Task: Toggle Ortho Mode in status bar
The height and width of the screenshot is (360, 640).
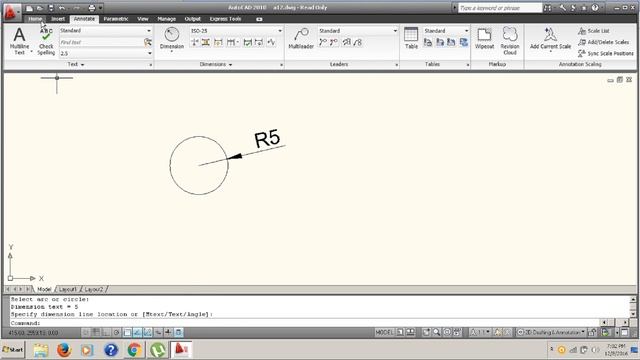Action: point(106,332)
